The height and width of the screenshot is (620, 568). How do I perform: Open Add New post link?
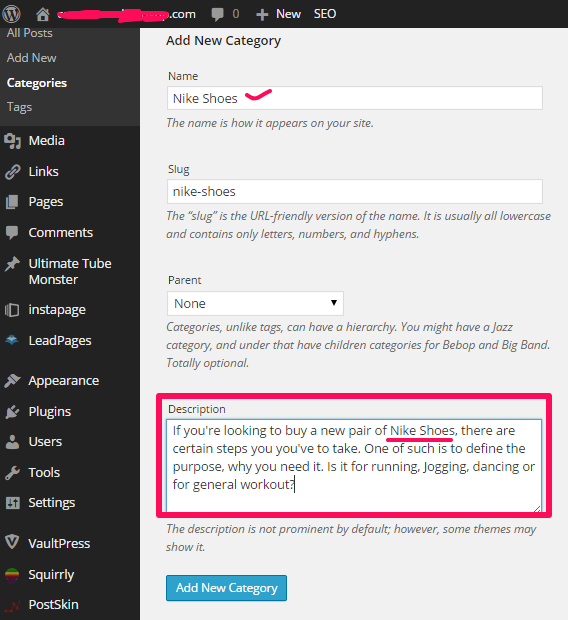coord(32,58)
